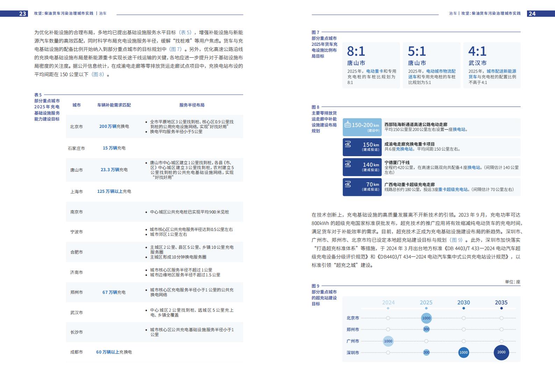Click the 图9 figure caption

[x=324, y=295]
